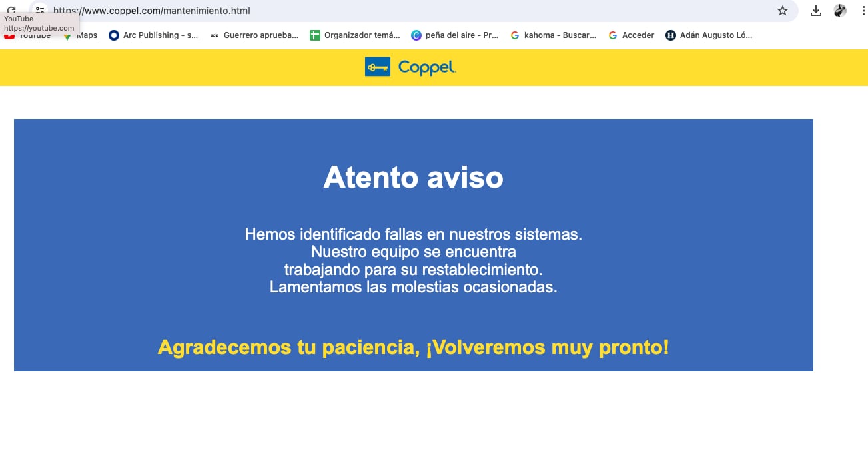Click the Hemos identificado fallas message line
The width and height of the screenshot is (868, 458).
point(413,234)
